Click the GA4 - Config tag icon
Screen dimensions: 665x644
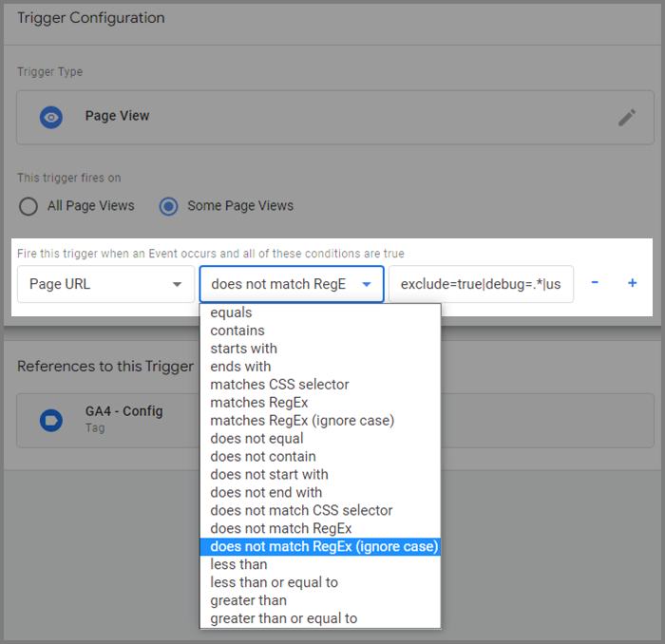[x=51, y=420]
